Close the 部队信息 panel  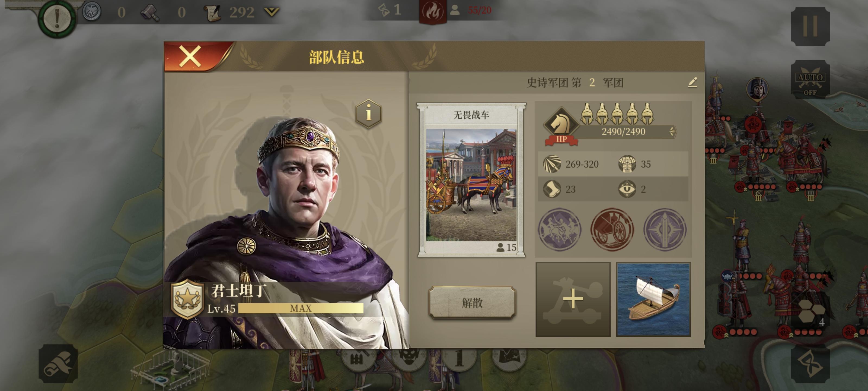190,56
